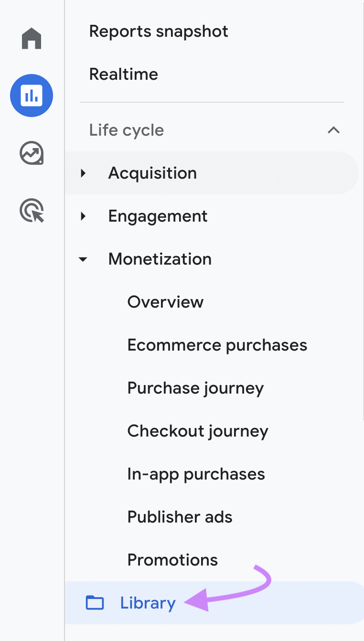Select the In-app purchases report
This screenshot has height=641, width=364.
pos(196,474)
